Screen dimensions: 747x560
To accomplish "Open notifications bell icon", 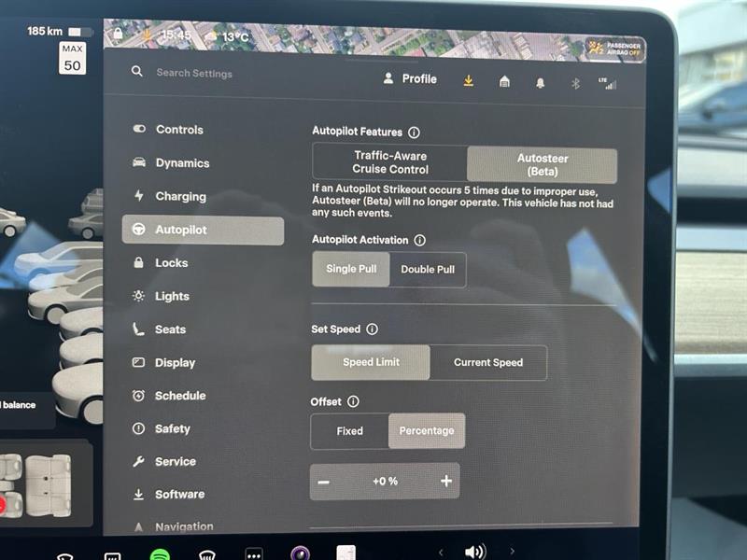I will pos(539,83).
